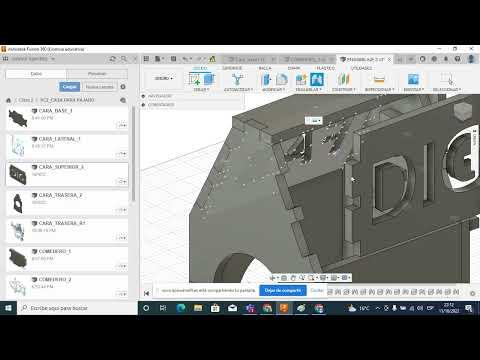Expand the CONSTRUIR dropdown

pos(344,90)
